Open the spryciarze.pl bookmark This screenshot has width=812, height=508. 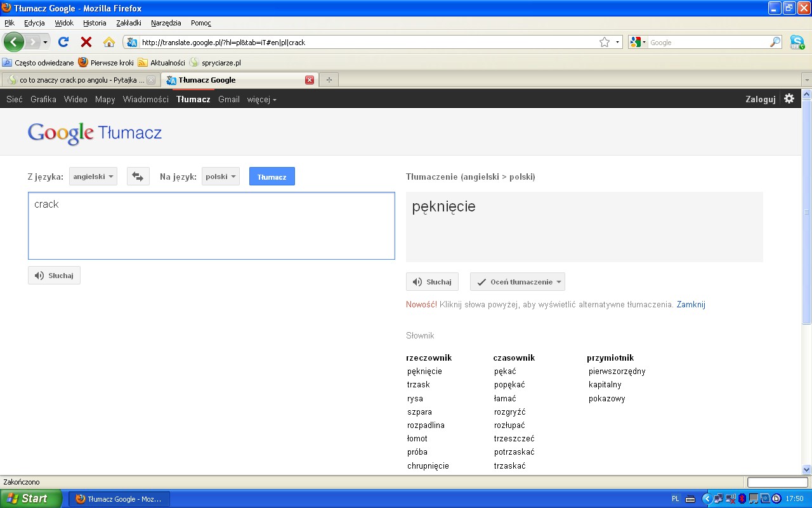tap(215, 63)
